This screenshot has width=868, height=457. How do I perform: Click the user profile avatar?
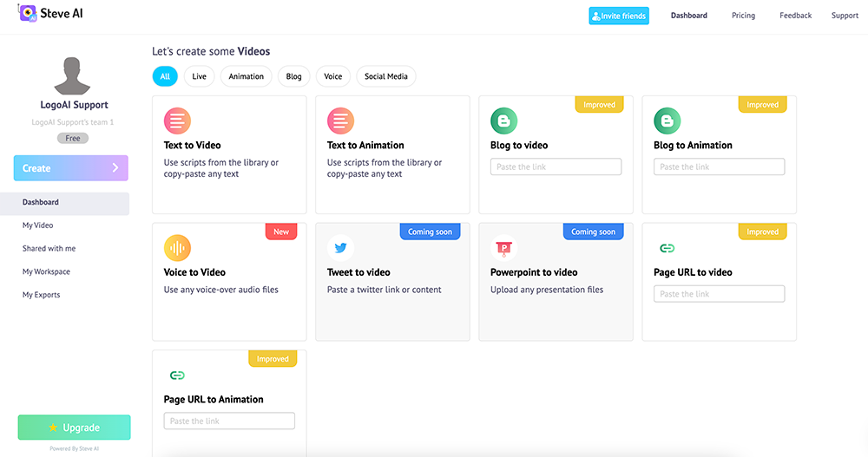coord(73,75)
